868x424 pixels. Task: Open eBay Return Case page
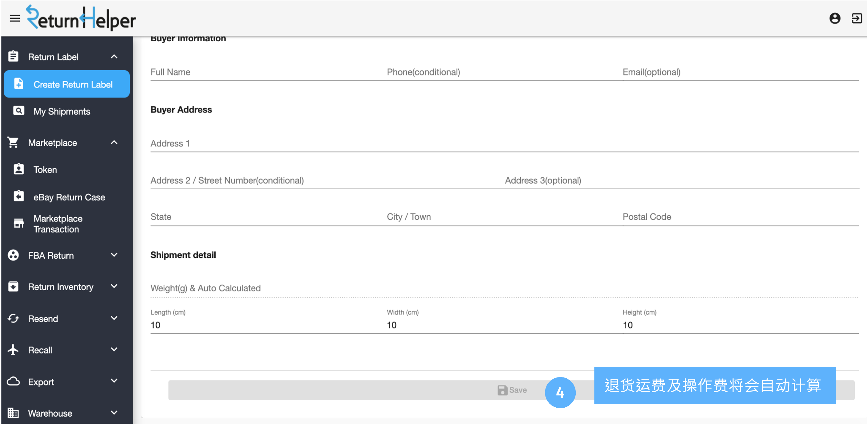tap(69, 197)
